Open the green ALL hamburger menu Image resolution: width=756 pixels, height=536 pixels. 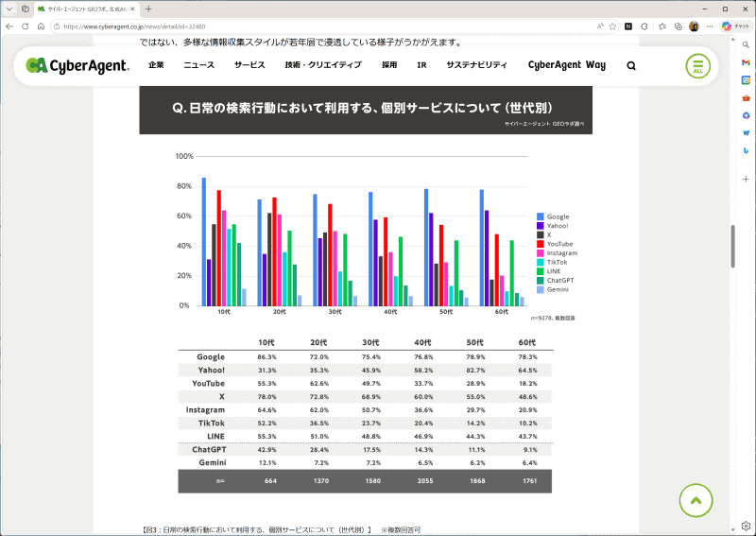click(x=697, y=66)
